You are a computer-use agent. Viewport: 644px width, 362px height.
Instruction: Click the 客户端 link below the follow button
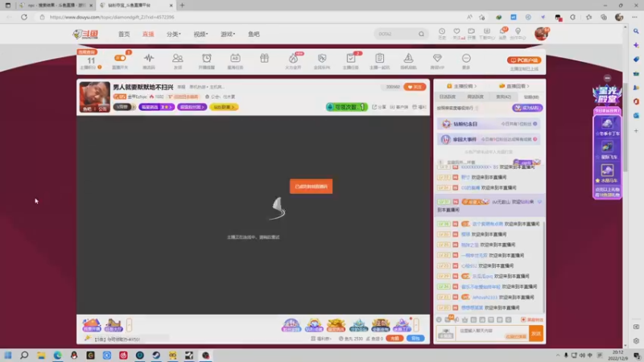pyautogui.click(x=399, y=107)
